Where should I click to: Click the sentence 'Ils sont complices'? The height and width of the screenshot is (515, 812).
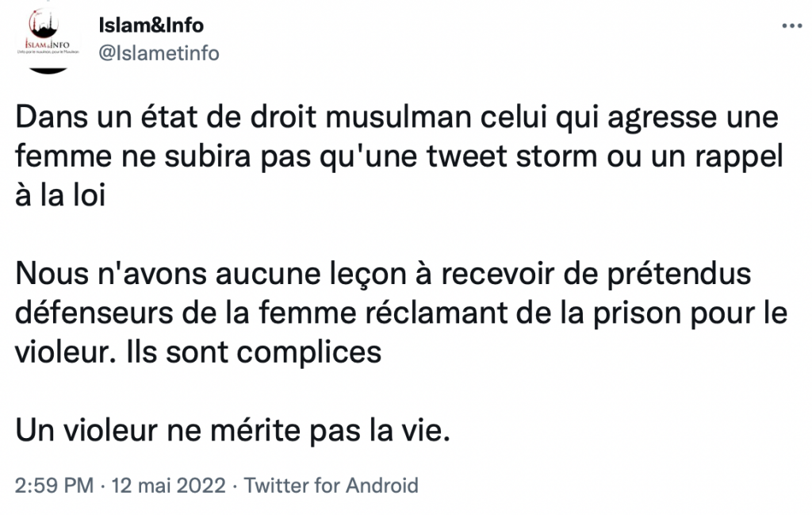(x=254, y=353)
